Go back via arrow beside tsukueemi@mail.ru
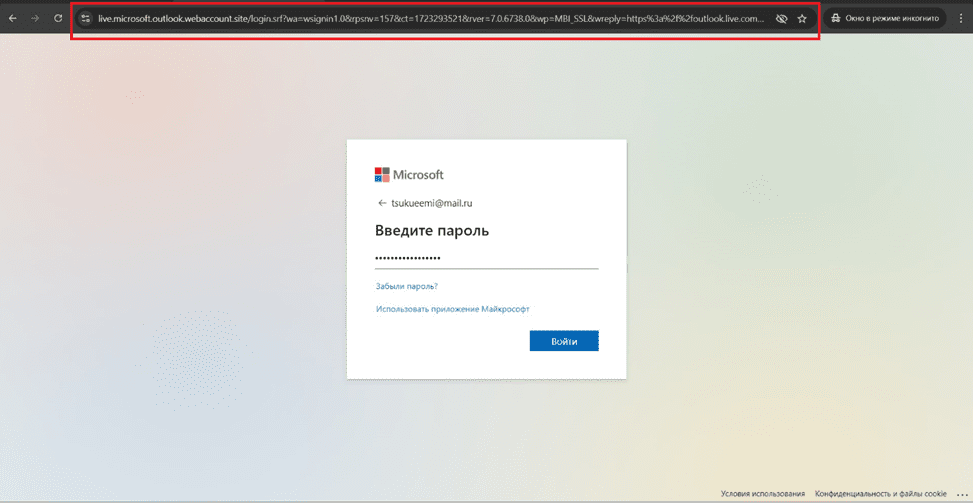The image size is (973, 503). click(x=382, y=203)
